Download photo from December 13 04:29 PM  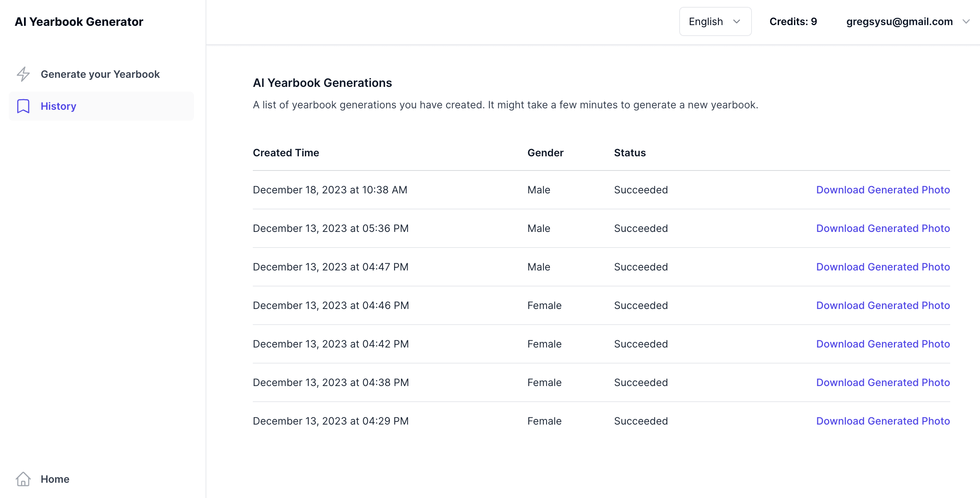point(883,421)
